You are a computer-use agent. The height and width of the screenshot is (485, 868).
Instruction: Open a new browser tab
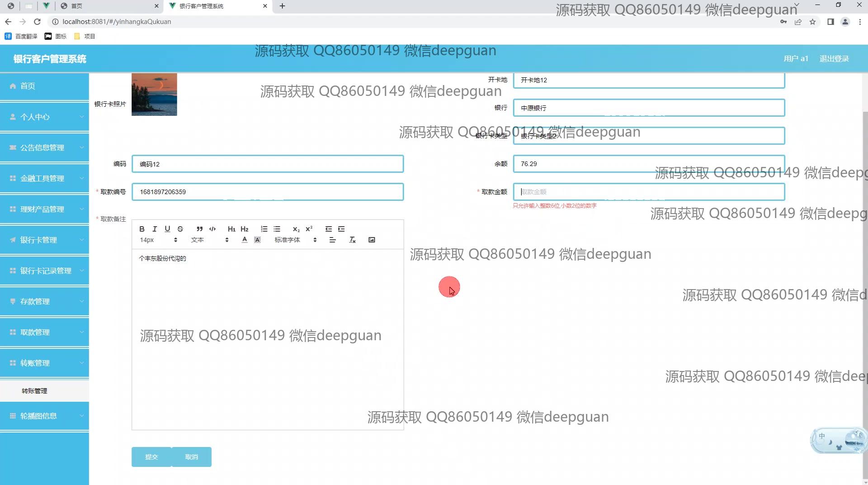pos(283,6)
